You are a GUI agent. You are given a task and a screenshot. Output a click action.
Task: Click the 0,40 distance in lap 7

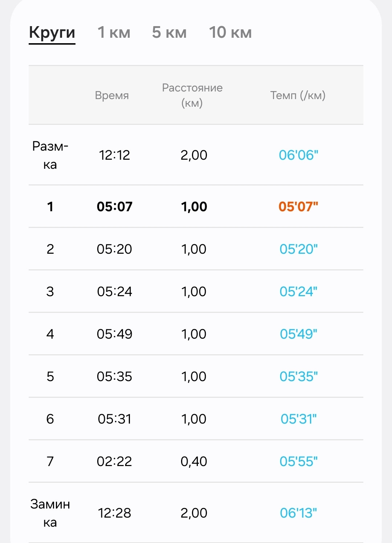click(x=194, y=461)
